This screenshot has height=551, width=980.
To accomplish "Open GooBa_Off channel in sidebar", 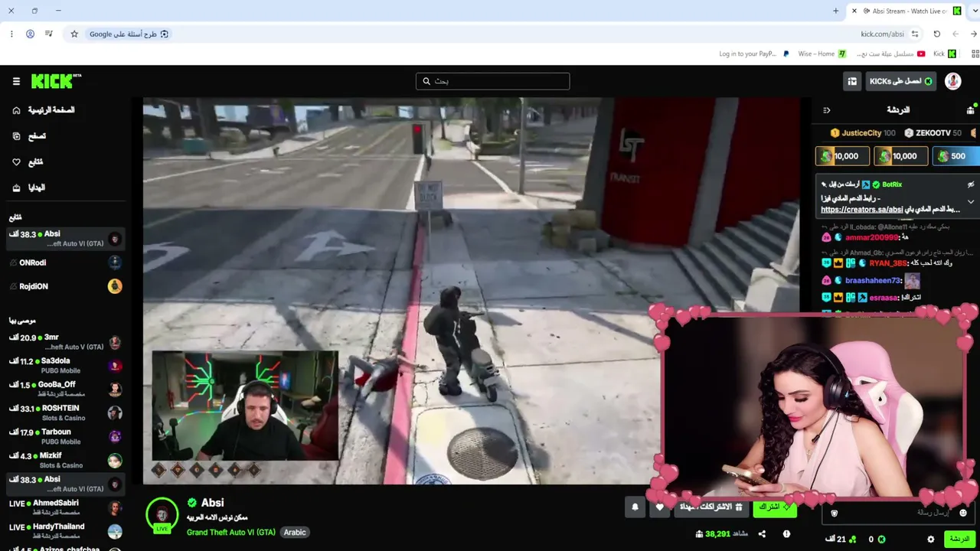I will [64, 390].
